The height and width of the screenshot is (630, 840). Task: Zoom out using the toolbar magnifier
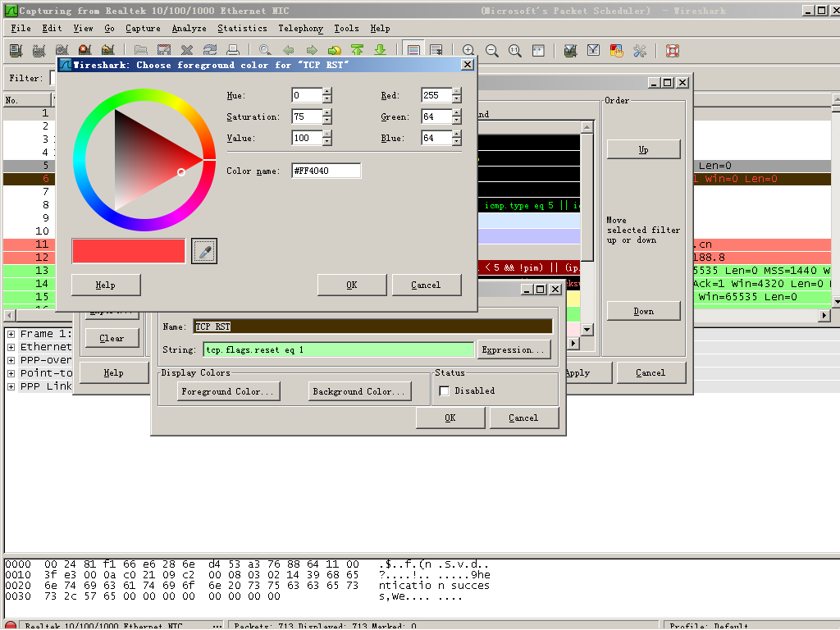coord(492,50)
